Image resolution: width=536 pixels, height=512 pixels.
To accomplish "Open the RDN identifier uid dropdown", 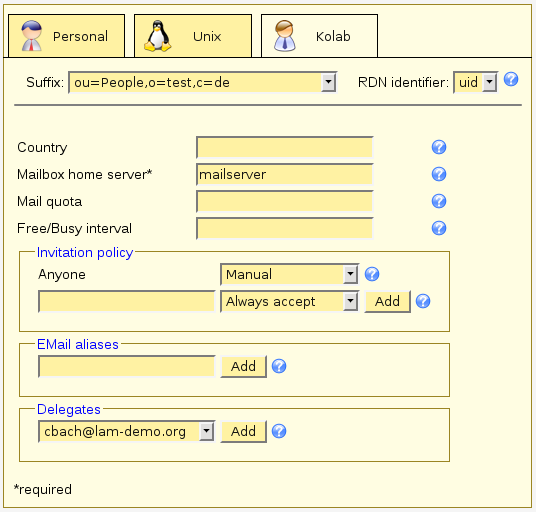I will tap(475, 82).
